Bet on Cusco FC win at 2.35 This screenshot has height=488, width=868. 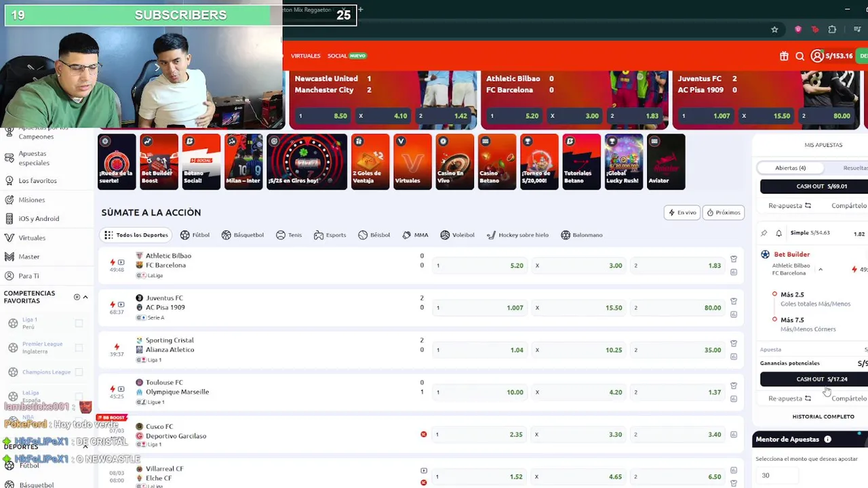tap(480, 434)
